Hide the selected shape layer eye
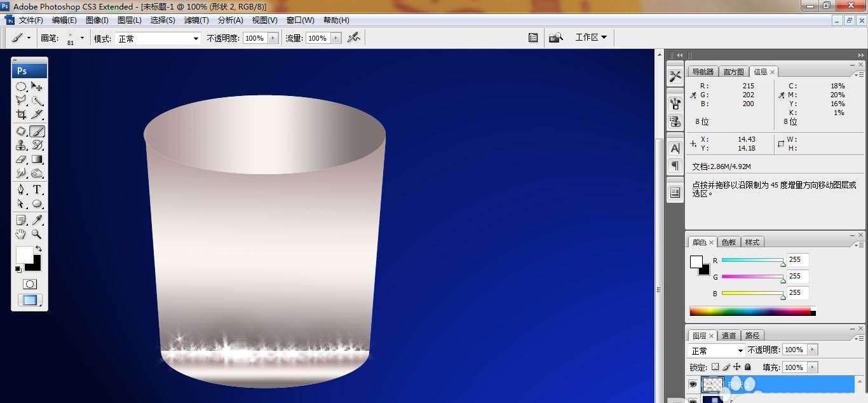This screenshot has height=403, width=868. click(693, 384)
